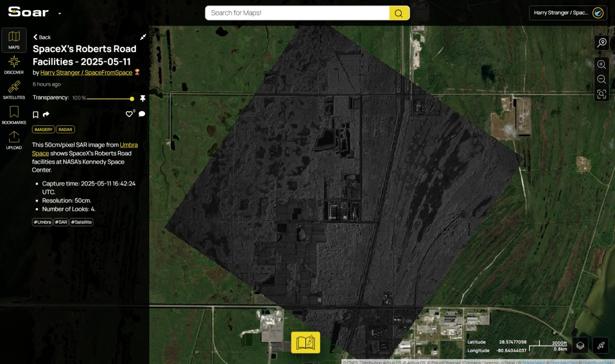Open the Maps sidebar section
This screenshot has height=364, width=615.
pyautogui.click(x=14, y=40)
